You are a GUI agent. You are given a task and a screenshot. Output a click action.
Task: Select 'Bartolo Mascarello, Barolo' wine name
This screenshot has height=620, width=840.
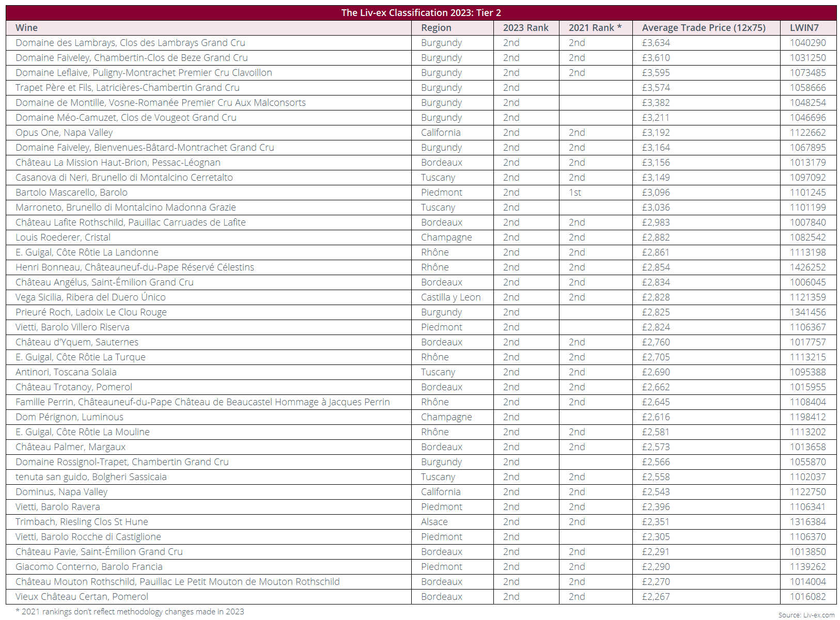pos(71,193)
